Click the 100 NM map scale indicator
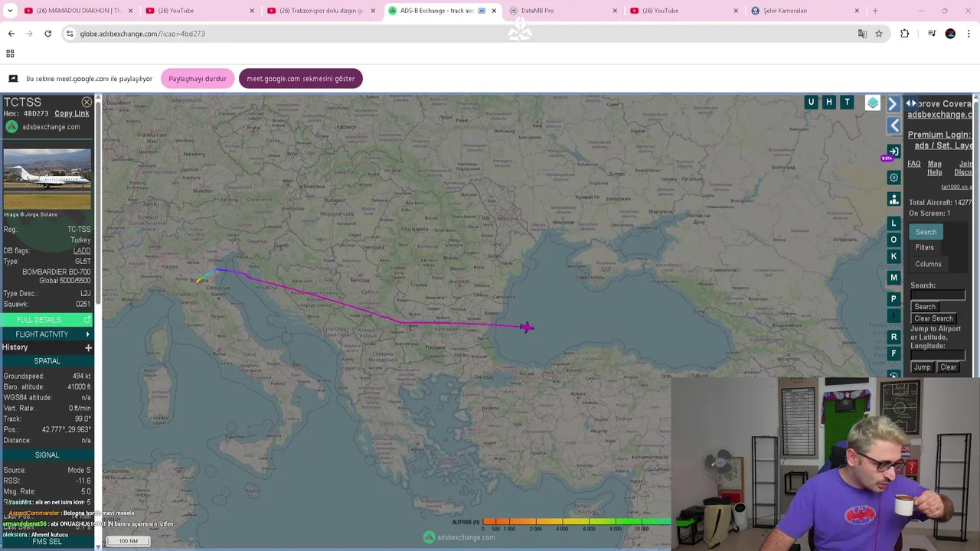The width and height of the screenshot is (980, 551). pyautogui.click(x=128, y=541)
